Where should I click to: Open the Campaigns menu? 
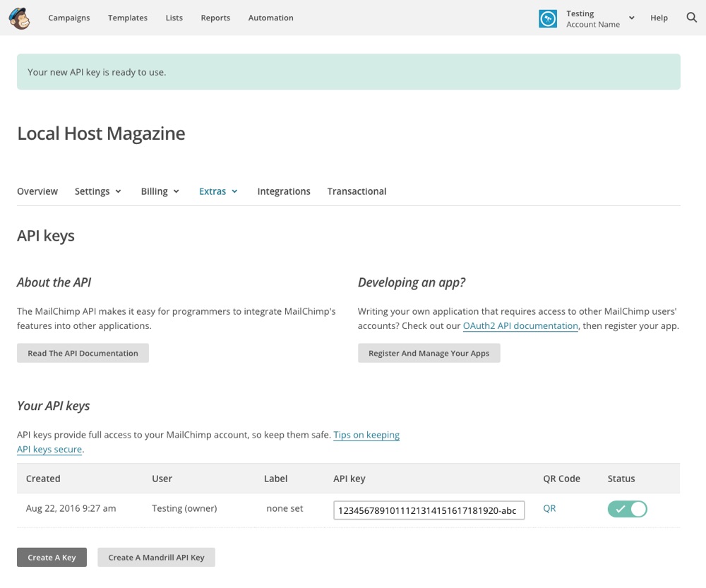[x=69, y=18]
